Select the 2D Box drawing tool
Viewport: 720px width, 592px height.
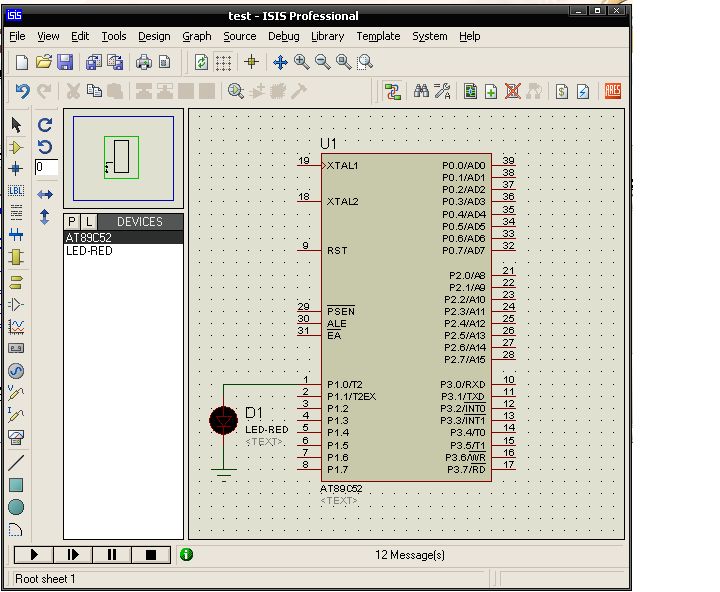pos(16,485)
